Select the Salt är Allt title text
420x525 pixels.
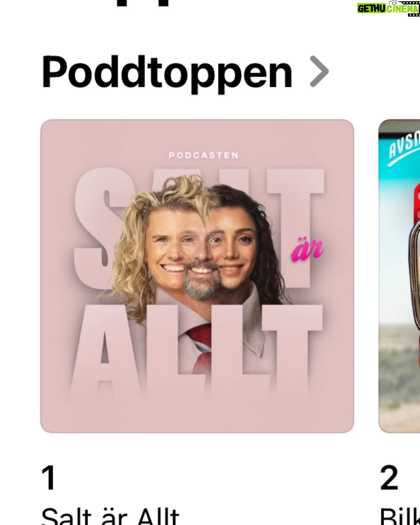pos(110,516)
